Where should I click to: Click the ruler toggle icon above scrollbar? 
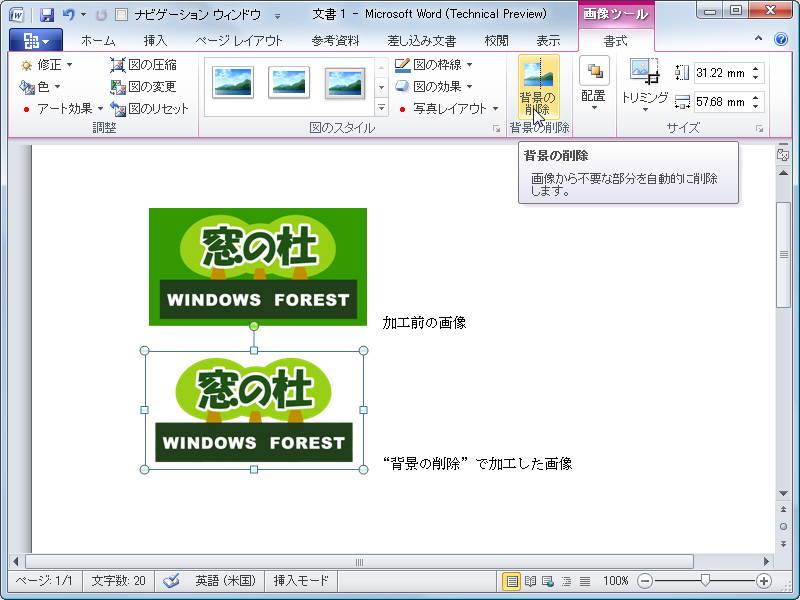(x=783, y=155)
